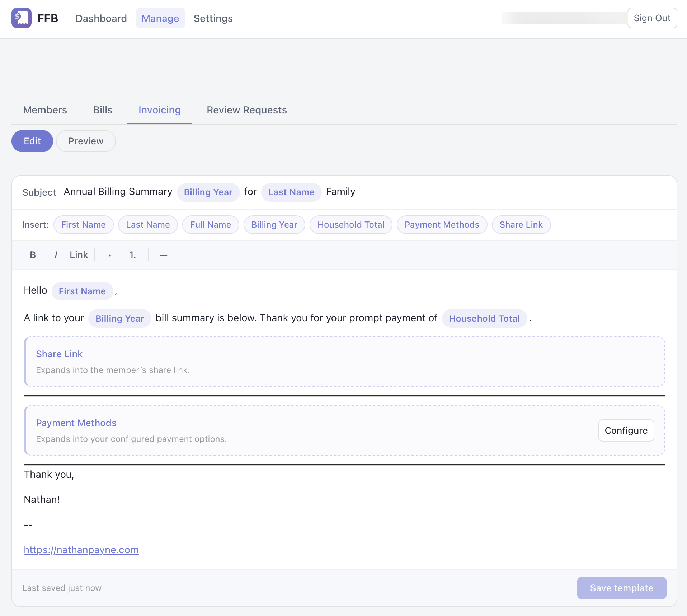Select the Billing Year chip in subject line
The width and height of the screenshot is (687, 616).
pos(208,192)
